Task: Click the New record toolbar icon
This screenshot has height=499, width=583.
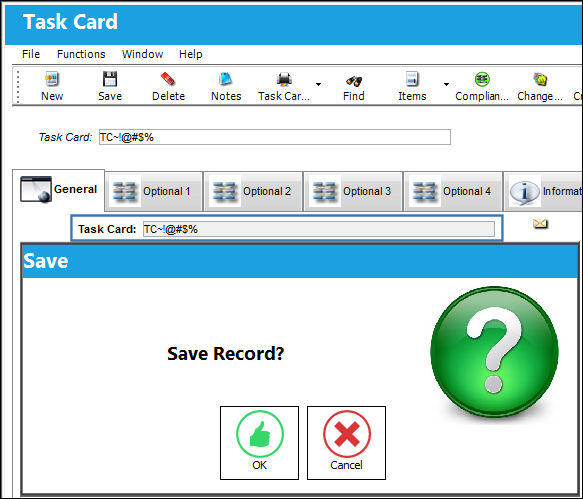Action: [x=52, y=79]
